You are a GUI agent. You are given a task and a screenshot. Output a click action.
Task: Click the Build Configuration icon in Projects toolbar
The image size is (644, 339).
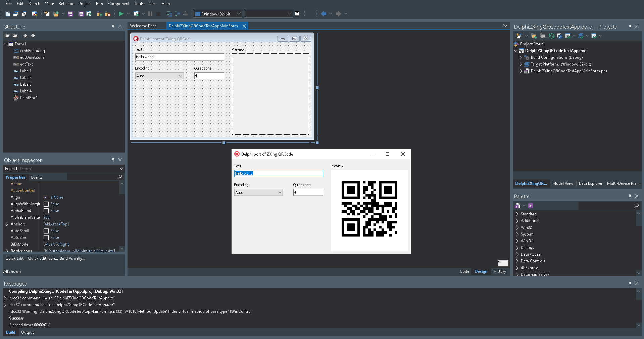click(567, 36)
